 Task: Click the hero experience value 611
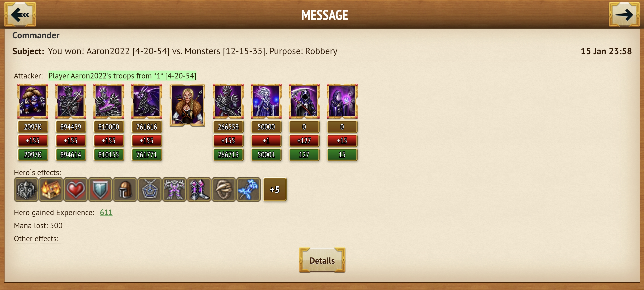coord(106,213)
